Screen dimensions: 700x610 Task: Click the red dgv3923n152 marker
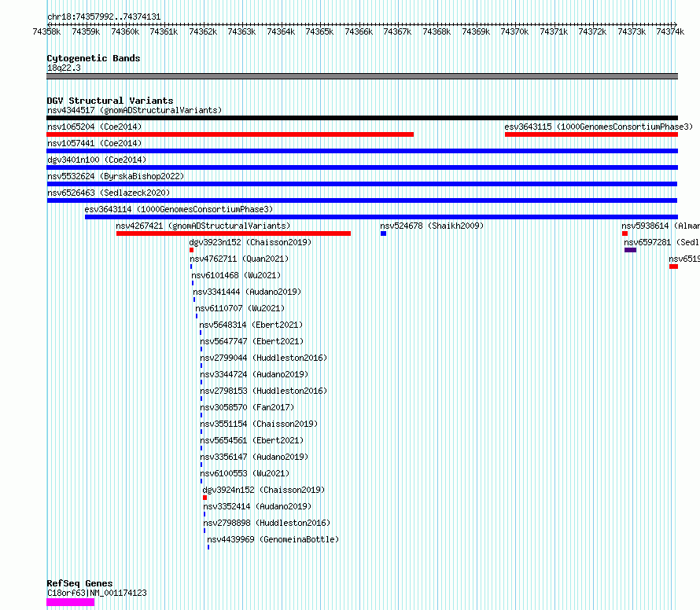(192, 250)
